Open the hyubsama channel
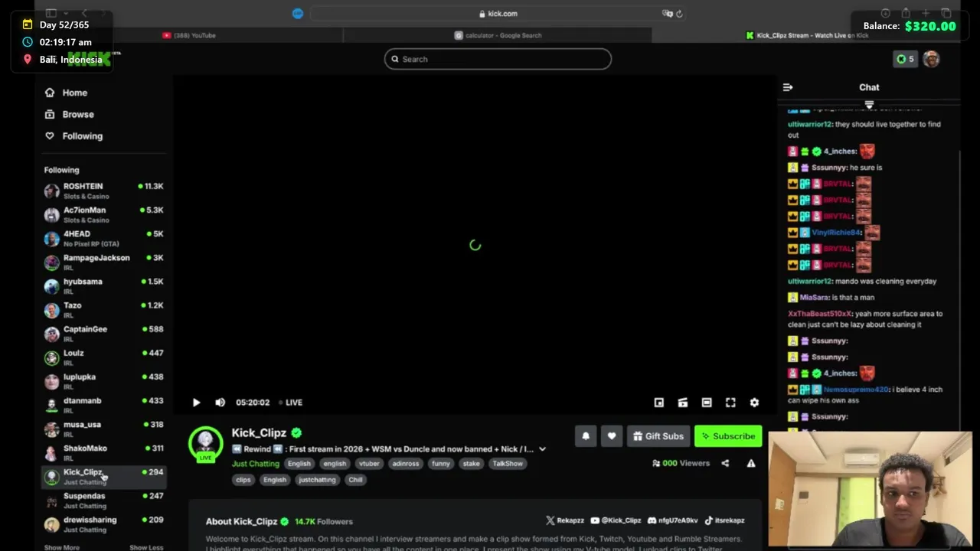This screenshot has width=980, height=551. click(x=103, y=285)
